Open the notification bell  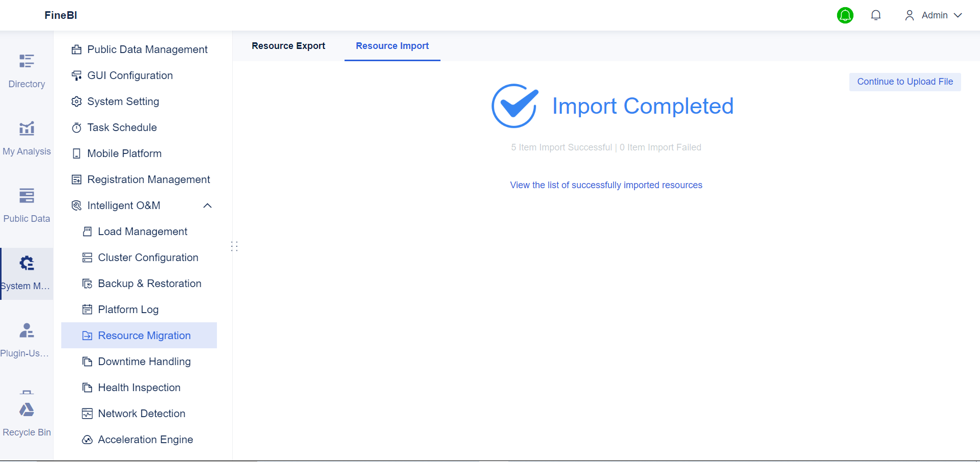tap(876, 15)
